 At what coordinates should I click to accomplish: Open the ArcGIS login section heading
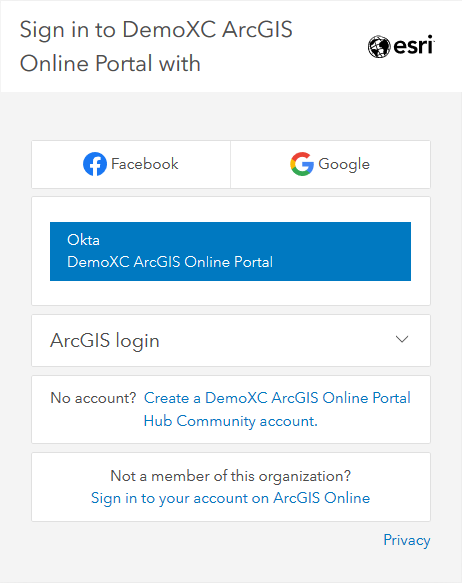click(105, 341)
